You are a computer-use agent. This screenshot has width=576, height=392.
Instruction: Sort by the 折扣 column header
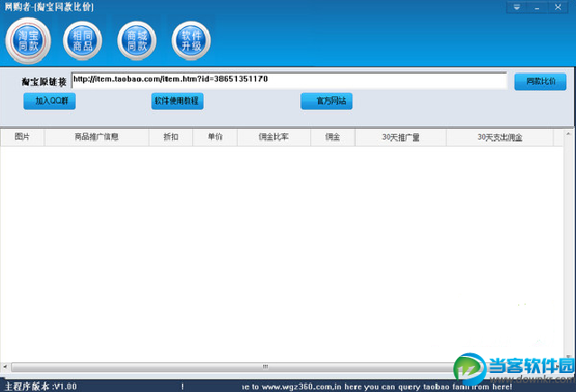(x=170, y=137)
